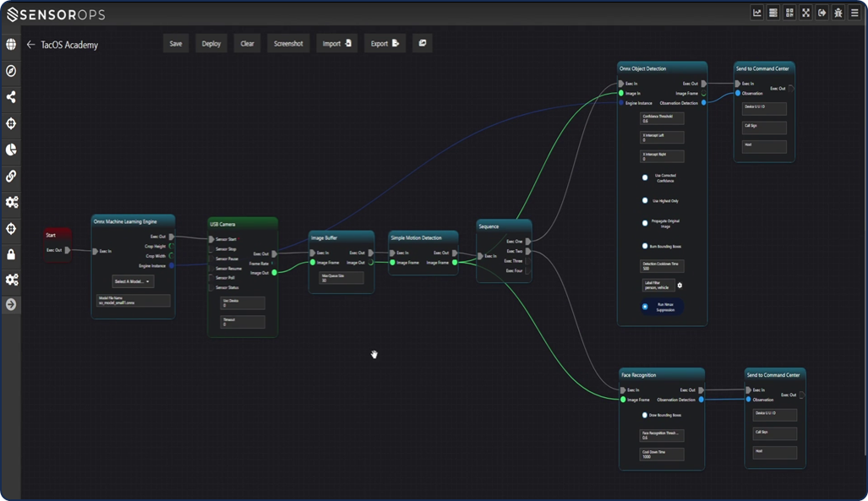Viewport: 868px width, 501px height.
Task: Click the link chain sidebar icon
Action: coord(11,176)
